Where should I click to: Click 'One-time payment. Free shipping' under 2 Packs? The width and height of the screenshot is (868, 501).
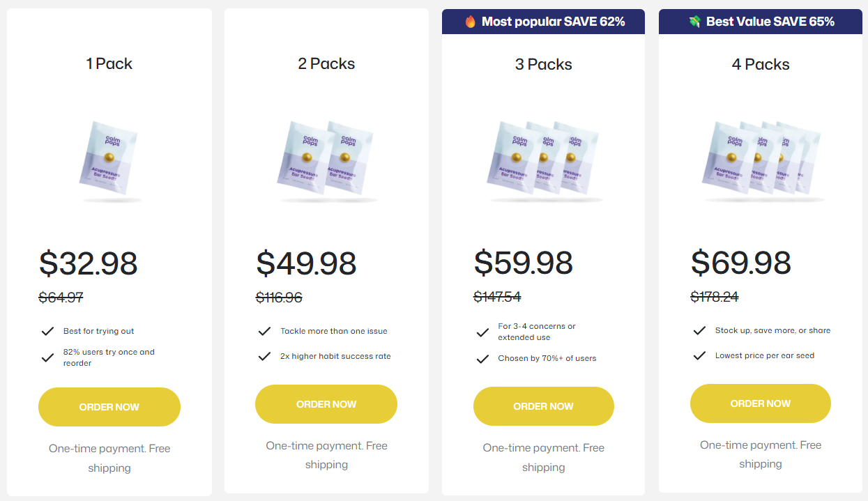(326, 454)
